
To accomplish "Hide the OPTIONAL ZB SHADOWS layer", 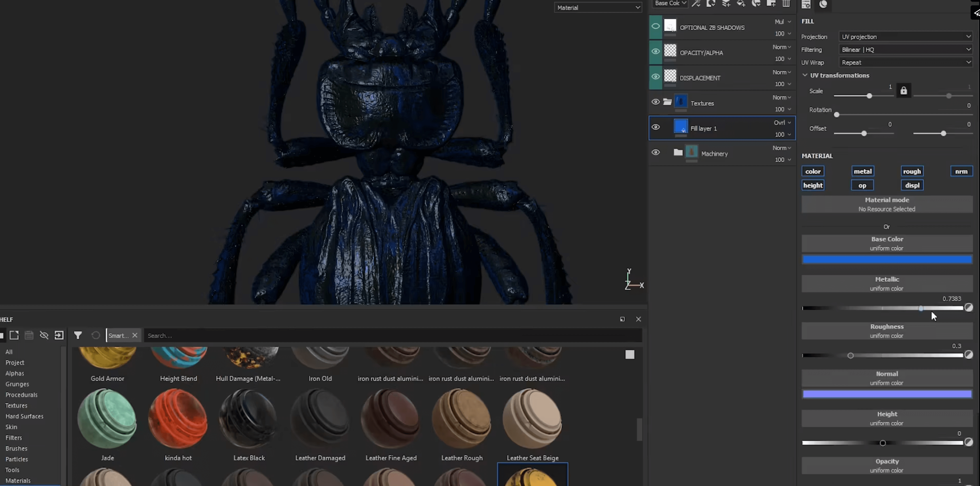I will (655, 26).
